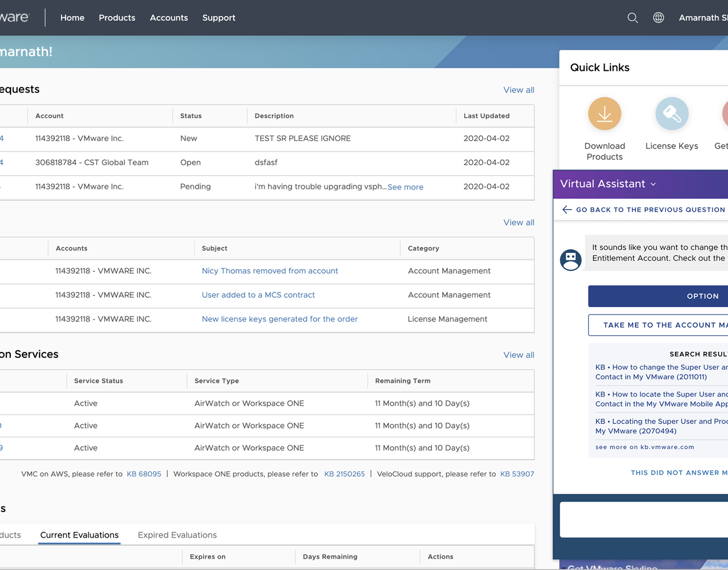Click the Virtual Assistant bot avatar
This screenshot has height=570, width=728.
[570, 259]
